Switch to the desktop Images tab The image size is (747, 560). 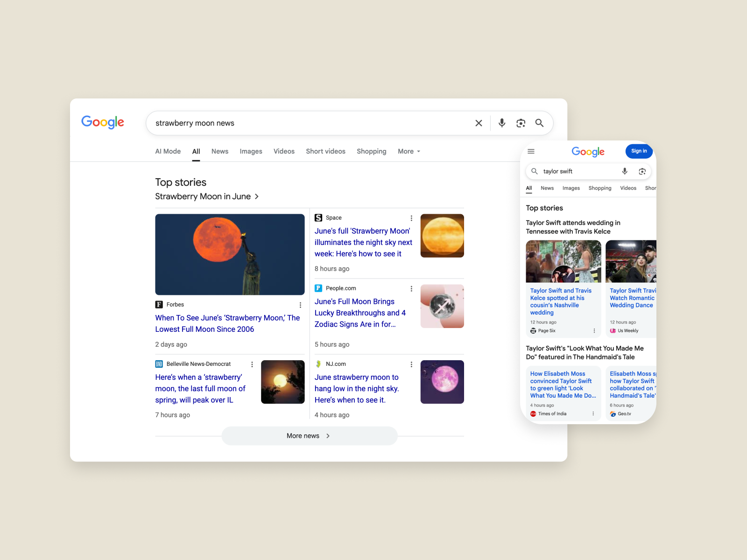[x=251, y=152]
